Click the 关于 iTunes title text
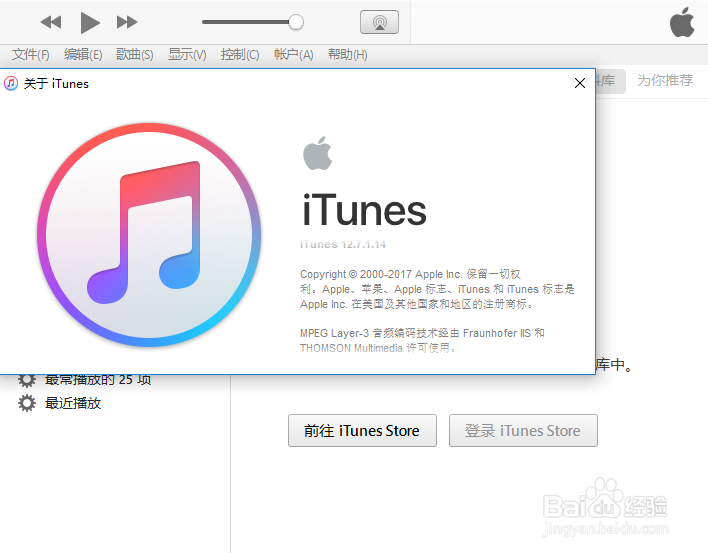The height and width of the screenshot is (553, 708). (56, 84)
